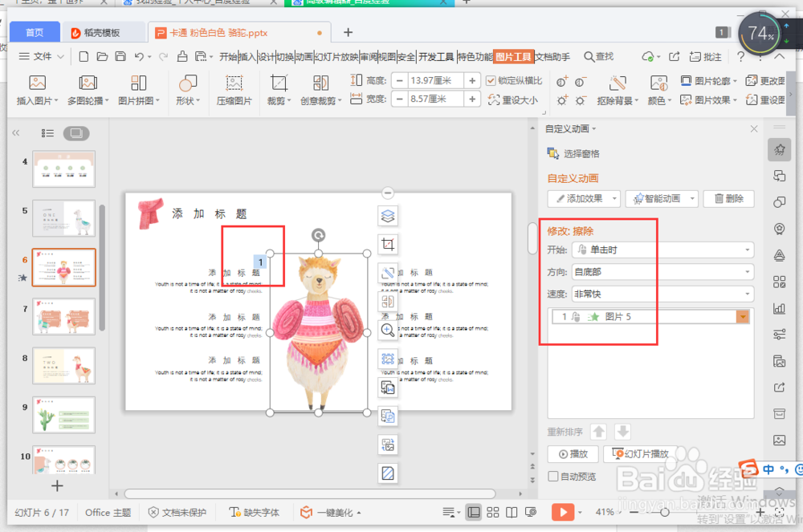Click the 压缩图片 compress picture icon

tap(234, 83)
